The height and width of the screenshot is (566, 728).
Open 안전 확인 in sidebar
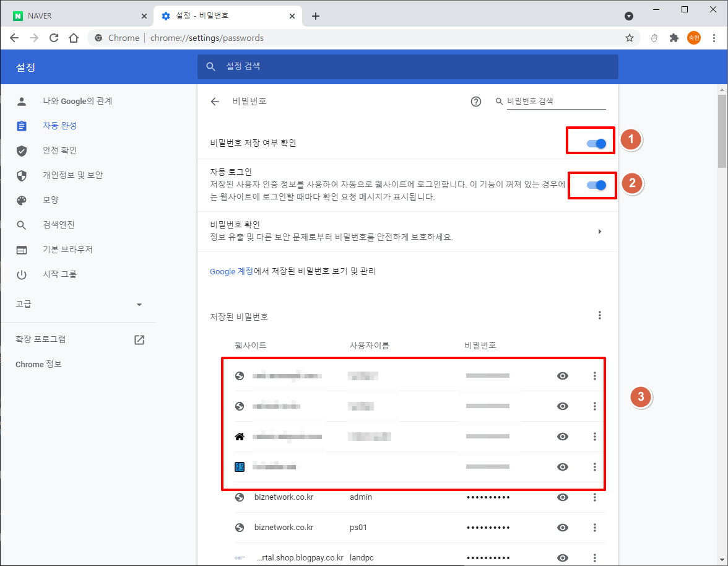click(60, 150)
